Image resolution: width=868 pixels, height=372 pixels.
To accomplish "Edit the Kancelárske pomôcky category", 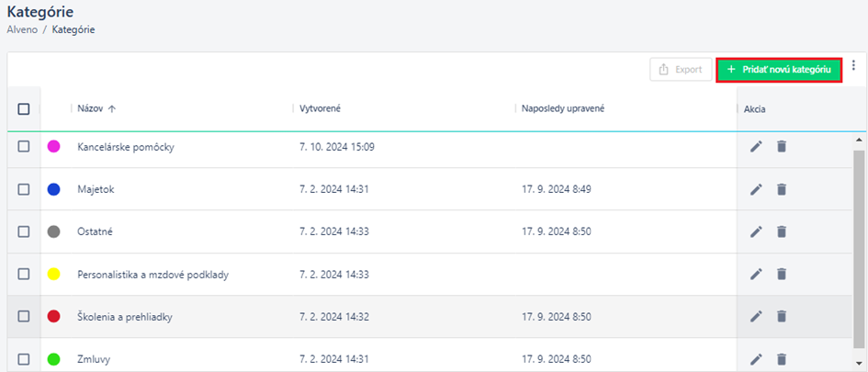I will coord(756,147).
